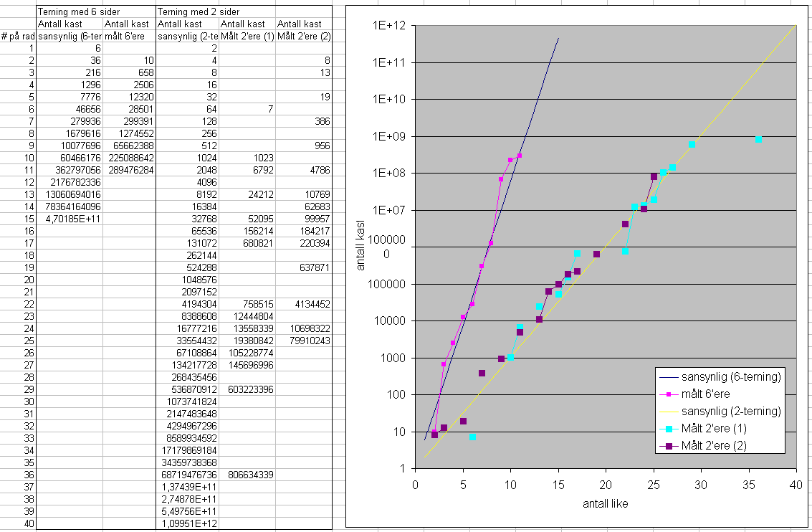Viewport: 812px width, 532px height.
Task: Click cell containing 806634339
Action: coord(247,475)
